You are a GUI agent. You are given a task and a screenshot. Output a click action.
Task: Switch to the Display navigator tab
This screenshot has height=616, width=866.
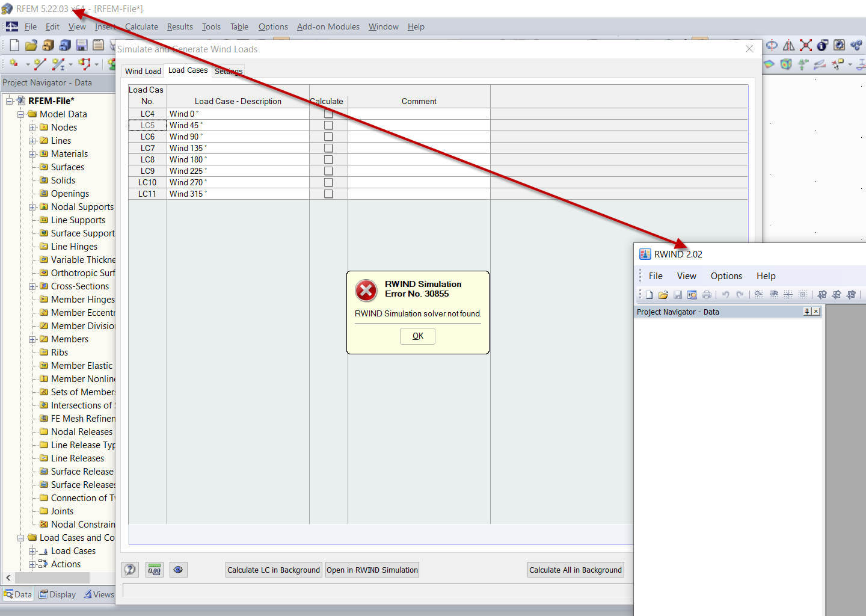[58, 594]
